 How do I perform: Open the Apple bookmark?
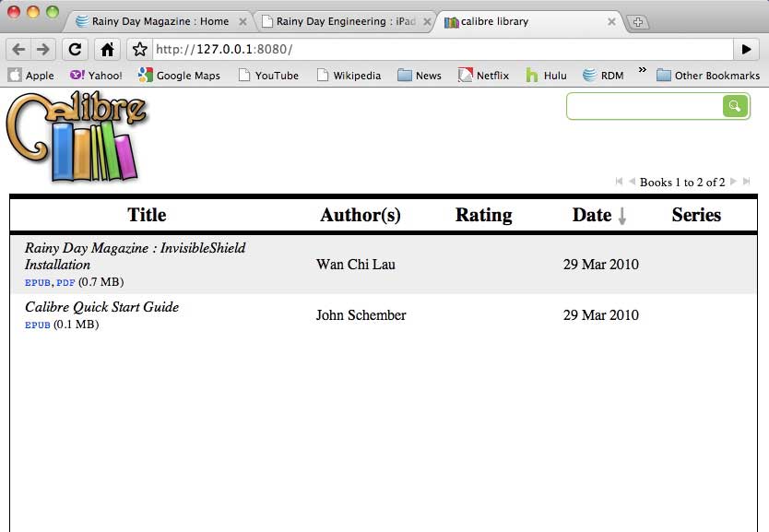coord(31,76)
